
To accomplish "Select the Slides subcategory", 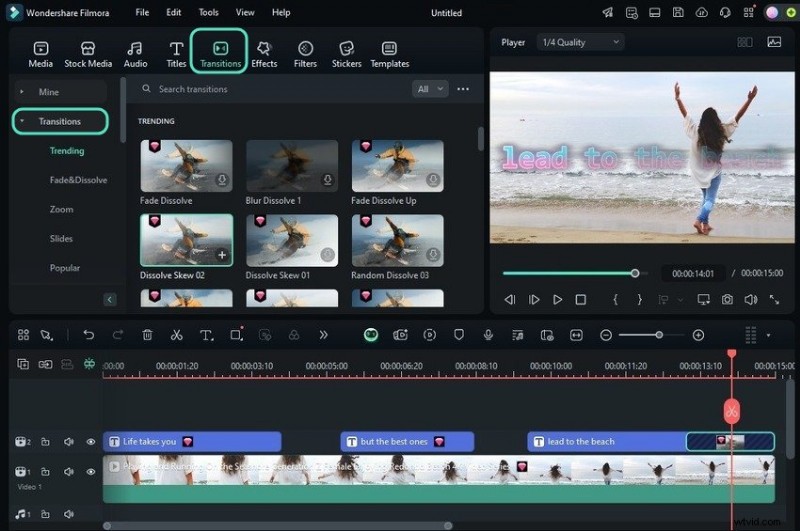I will point(61,238).
